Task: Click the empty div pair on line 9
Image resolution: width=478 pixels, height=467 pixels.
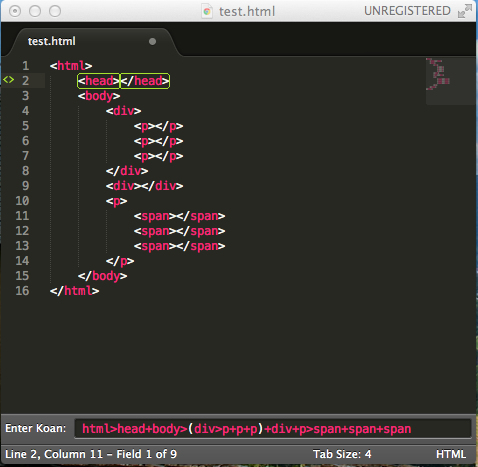Action: coord(145,186)
